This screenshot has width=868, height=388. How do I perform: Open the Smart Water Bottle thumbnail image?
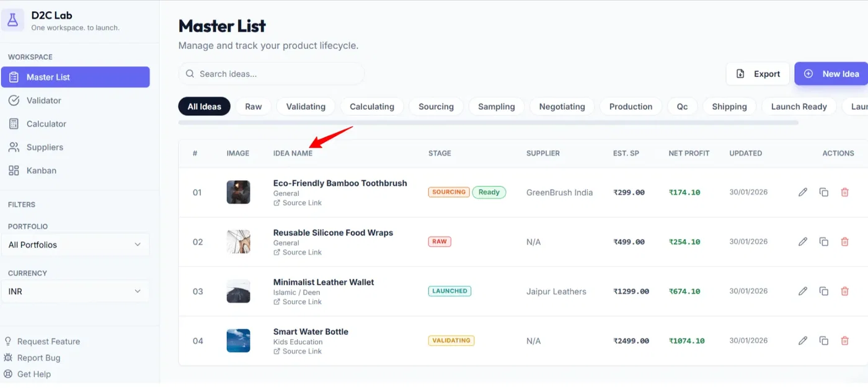(238, 341)
